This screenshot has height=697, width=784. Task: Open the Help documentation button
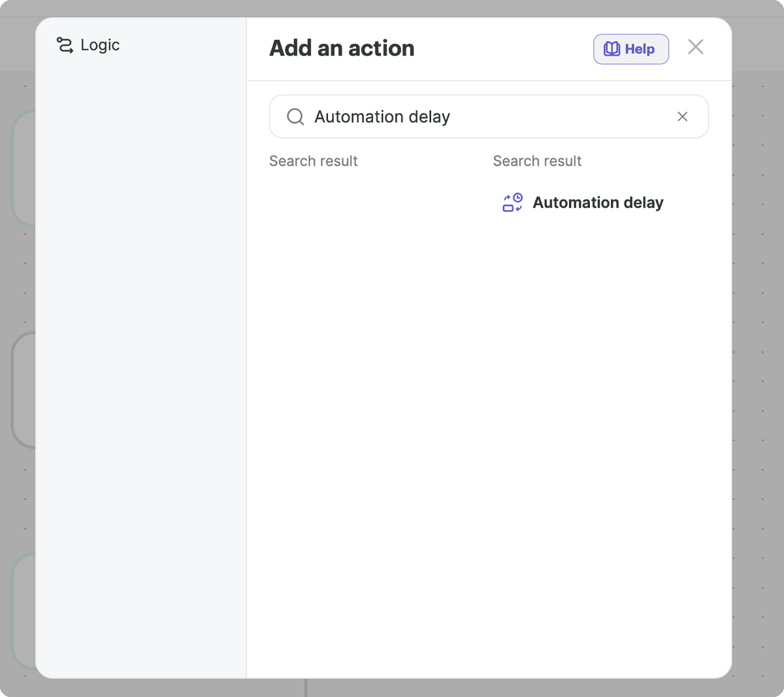pyautogui.click(x=630, y=49)
